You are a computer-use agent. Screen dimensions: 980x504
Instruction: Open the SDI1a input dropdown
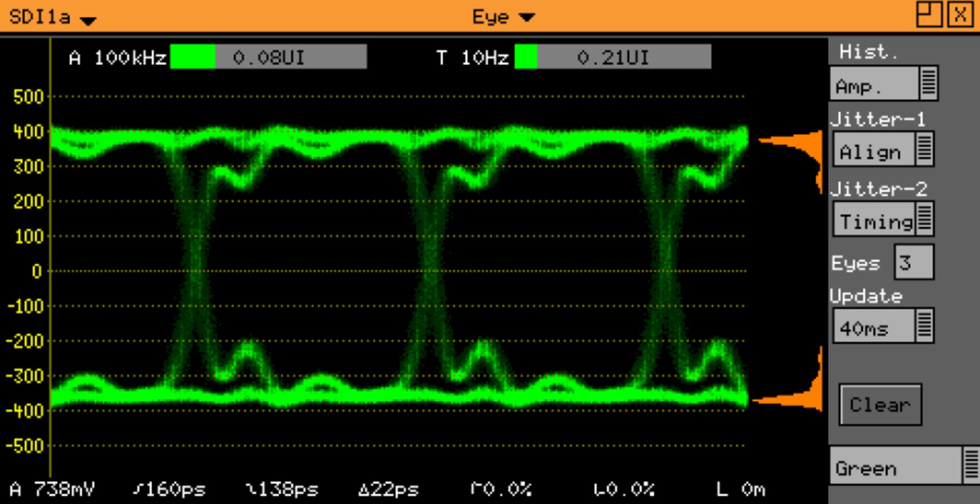coord(52,16)
